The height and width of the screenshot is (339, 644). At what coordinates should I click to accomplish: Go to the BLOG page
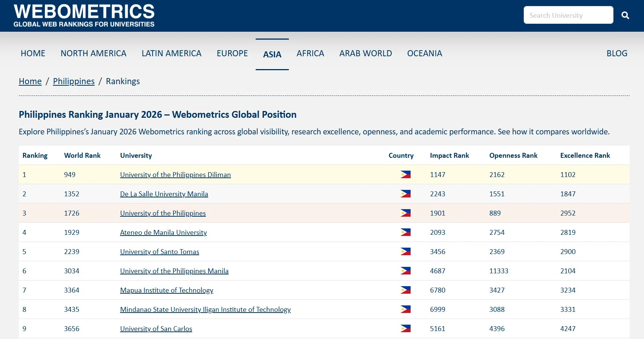[617, 53]
